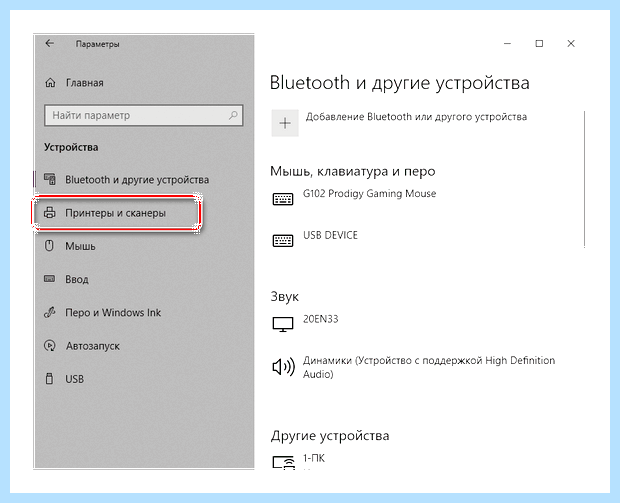Click the Bluetooth и другие устройства page title

[x=399, y=83]
